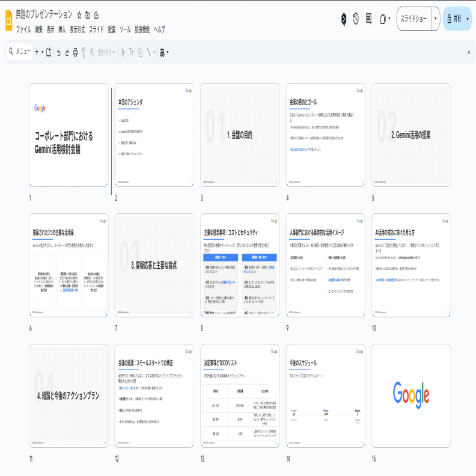Viewport: 476px width, 476px height.
Task: Click the paint format roller icon
Action: 84,52
